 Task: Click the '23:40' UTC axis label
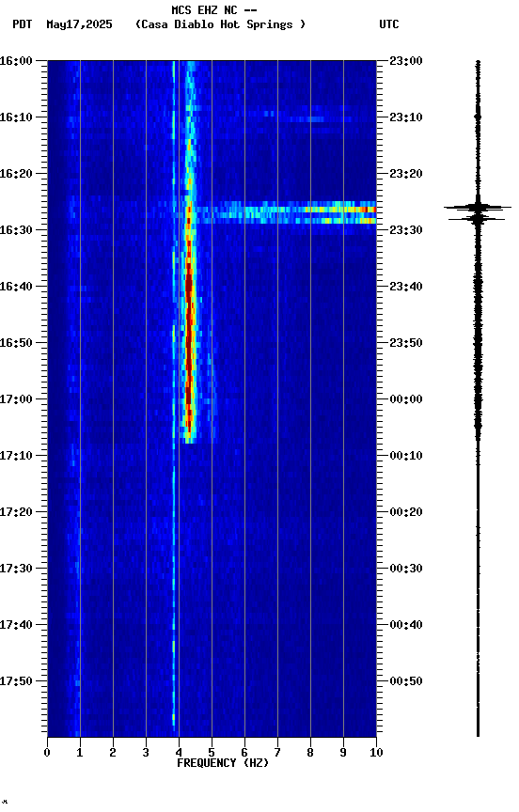tap(406, 287)
